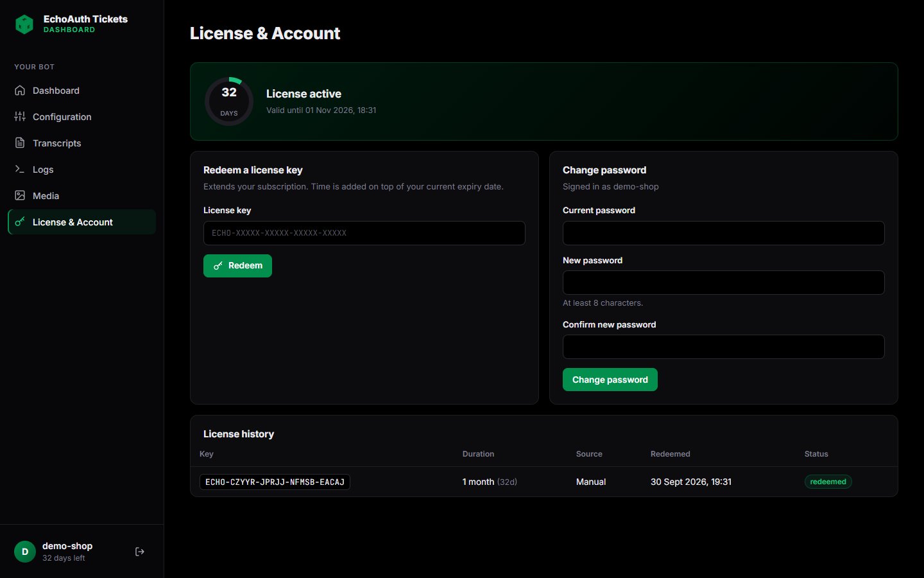924x578 pixels.
Task: Click the Configuration sliders icon
Action: [20, 117]
